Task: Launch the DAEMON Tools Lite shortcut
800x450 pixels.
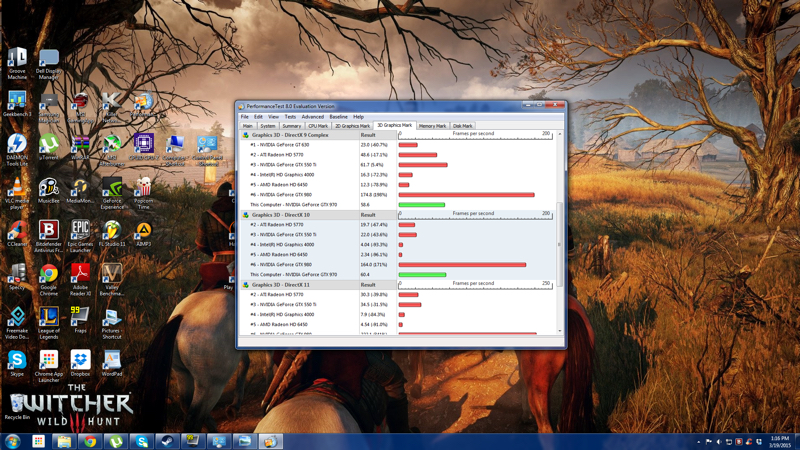Action: pos(17,150)
